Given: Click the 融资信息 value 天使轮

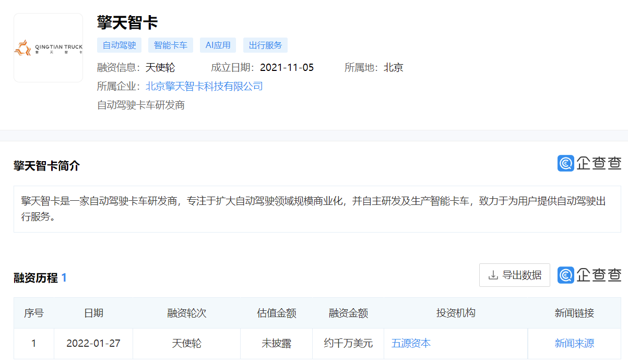Looking at the screenshot, I should [160, 67].
